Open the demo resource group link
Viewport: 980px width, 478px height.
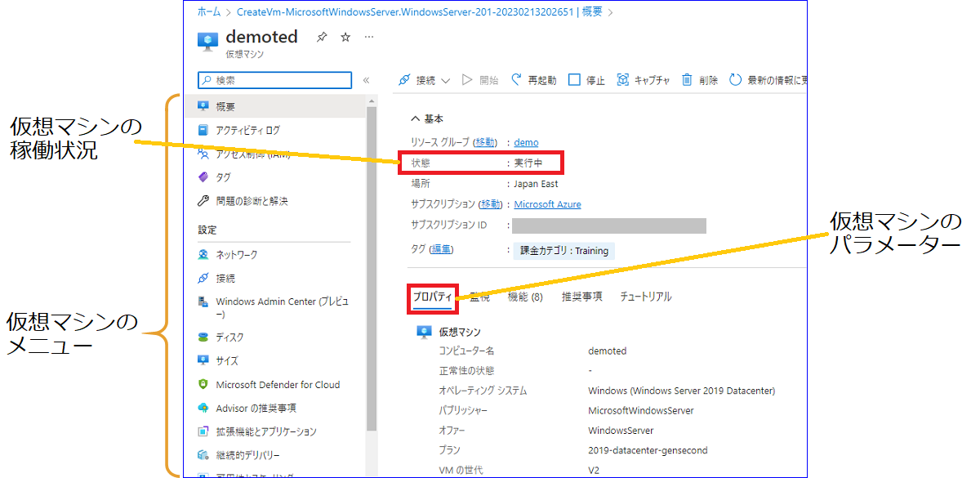[x=526, y=142]
